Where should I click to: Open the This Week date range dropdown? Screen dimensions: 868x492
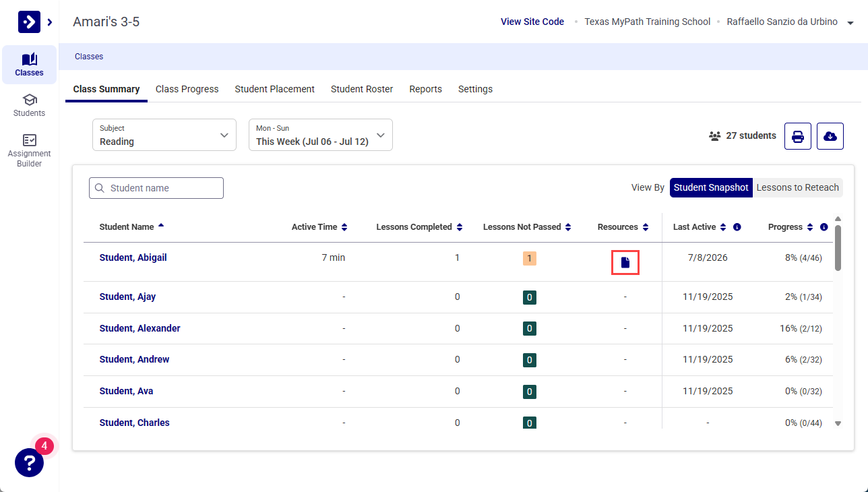321,135
